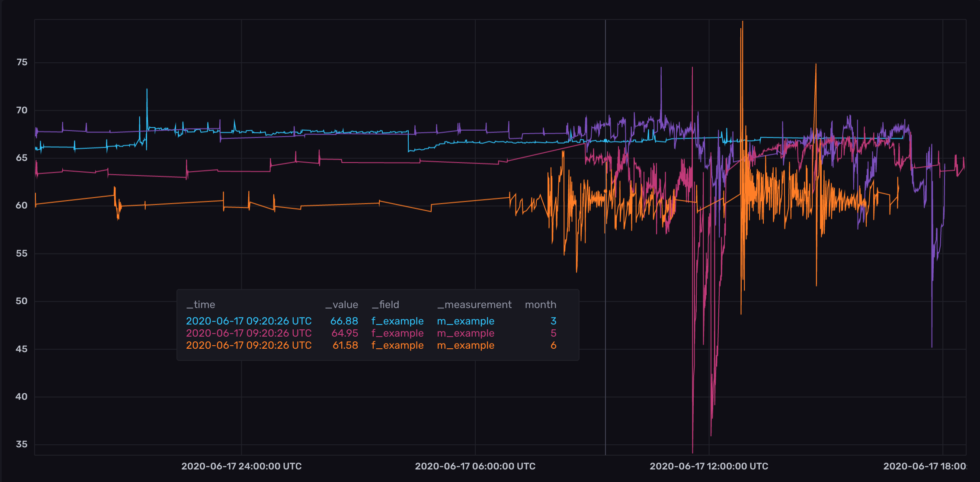Click the _time header in tooltip
The height and width of the screenshot is (482, 980).
(x=201, y=305)
